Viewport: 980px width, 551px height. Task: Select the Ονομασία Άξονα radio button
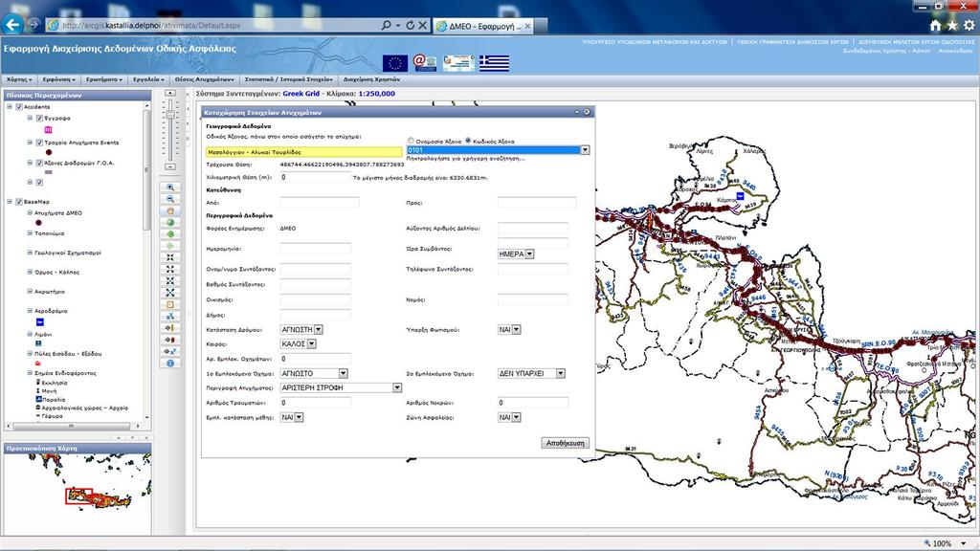pyautogui.click(x=411, y=141)
